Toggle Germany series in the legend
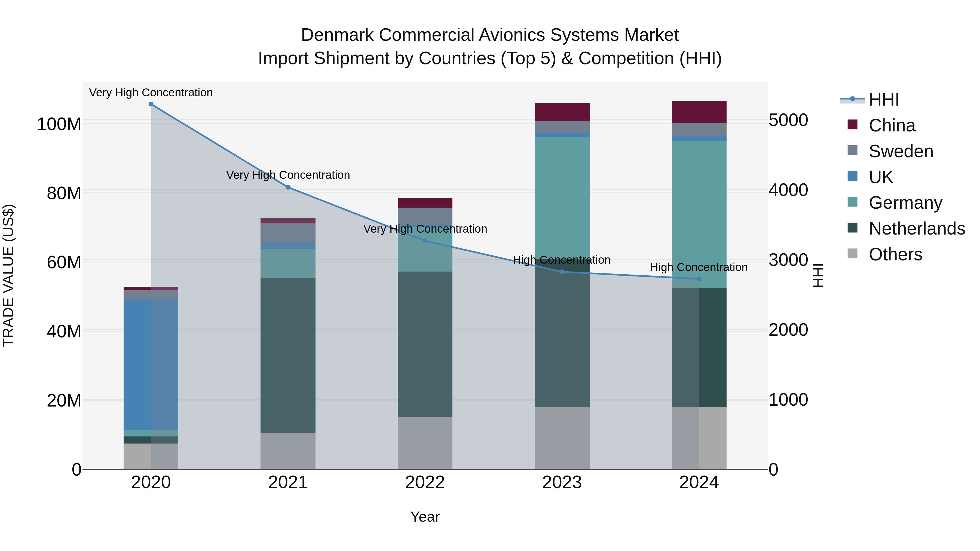 (x=895, y=203)
